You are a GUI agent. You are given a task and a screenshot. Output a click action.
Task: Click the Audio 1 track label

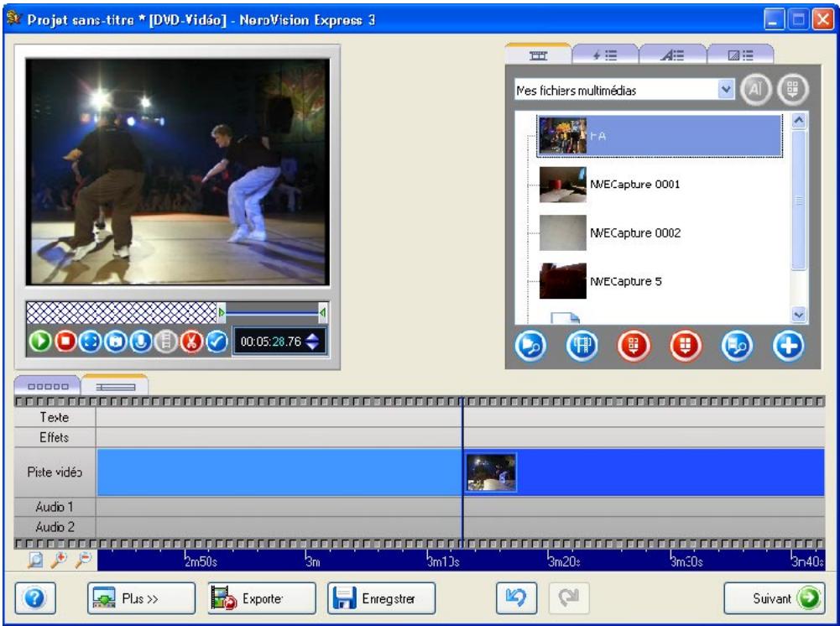coord(55,507)
